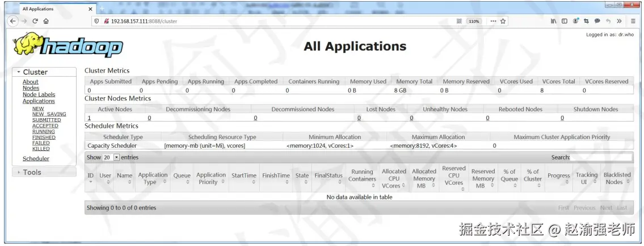Open the QR code icon in address bar
Screen dimensions: 644x246
(x=459, y=21)
